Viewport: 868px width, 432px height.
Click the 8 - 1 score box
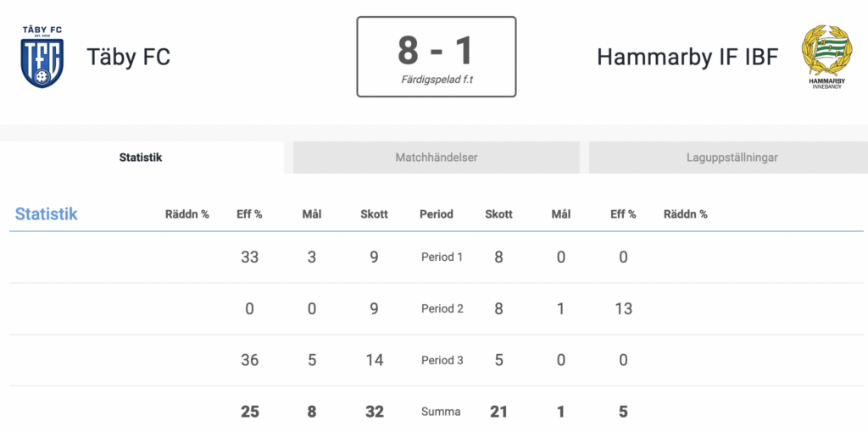437,57
